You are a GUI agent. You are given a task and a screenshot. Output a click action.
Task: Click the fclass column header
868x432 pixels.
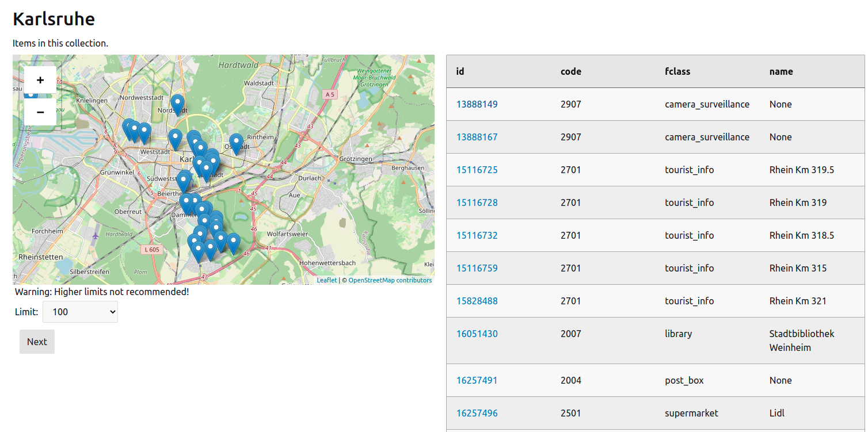pos(677,71)
